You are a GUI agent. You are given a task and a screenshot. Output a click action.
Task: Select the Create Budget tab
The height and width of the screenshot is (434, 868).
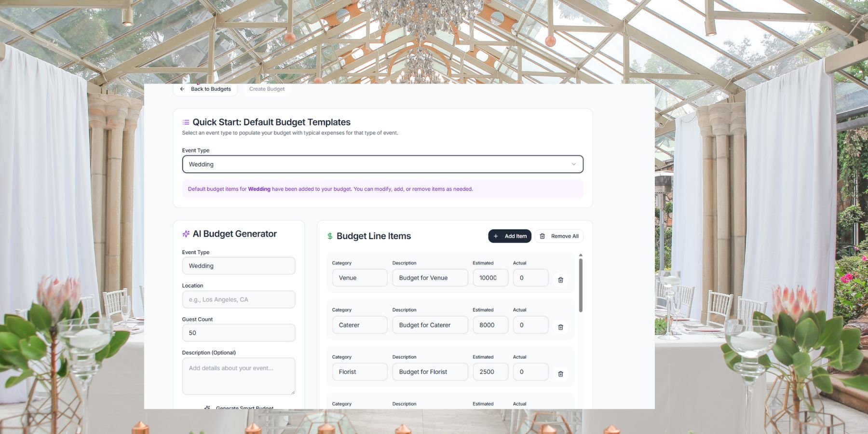[x=267, y=89]
